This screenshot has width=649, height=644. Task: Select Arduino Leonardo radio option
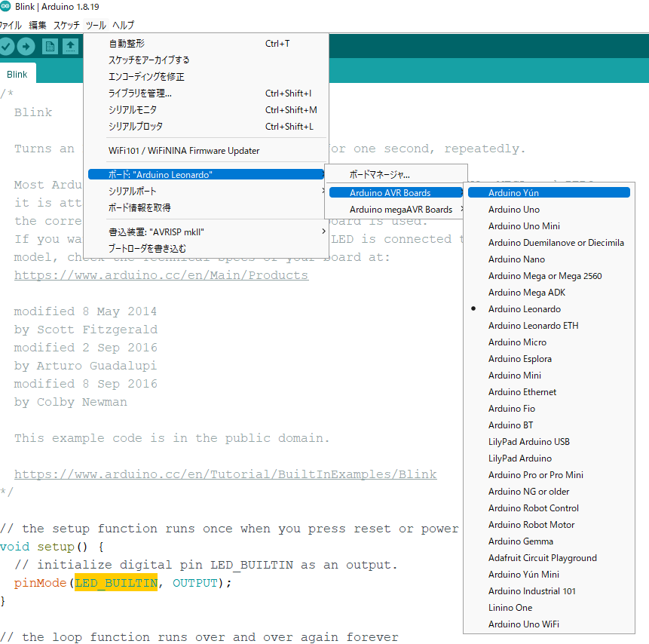click(524, 309)
